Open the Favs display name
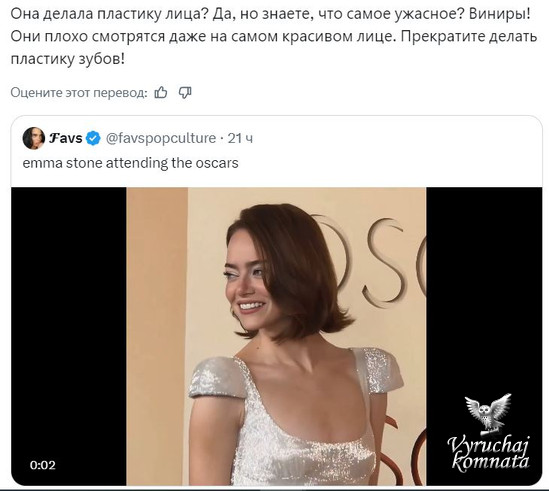Image resolution: width=549 pixels, height=491 pixels. [66, 138]
